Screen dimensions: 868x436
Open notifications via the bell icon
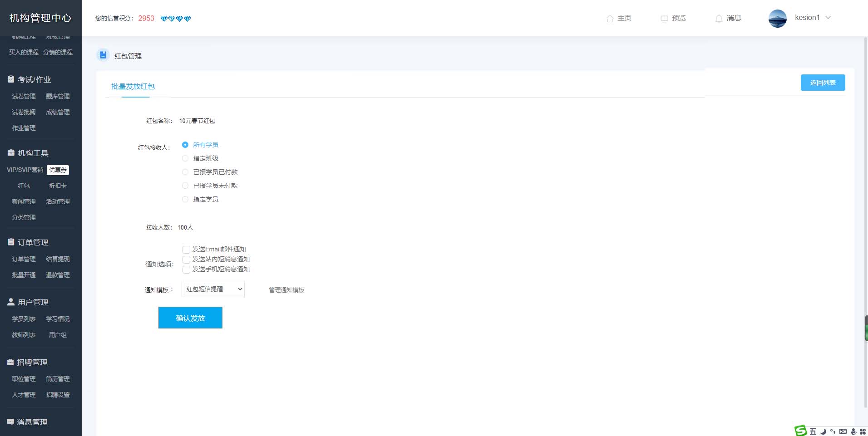pyautogui.click(x=719, y=19)
